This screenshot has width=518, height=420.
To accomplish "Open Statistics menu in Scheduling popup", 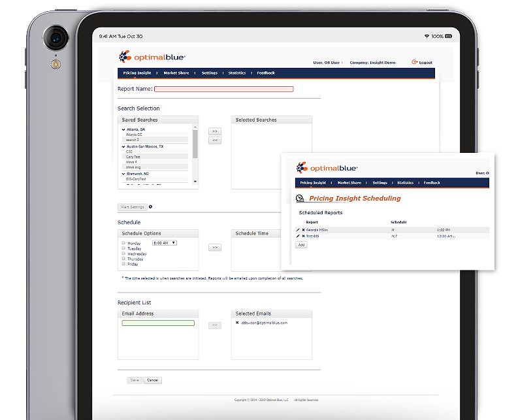I will (405, 182).
